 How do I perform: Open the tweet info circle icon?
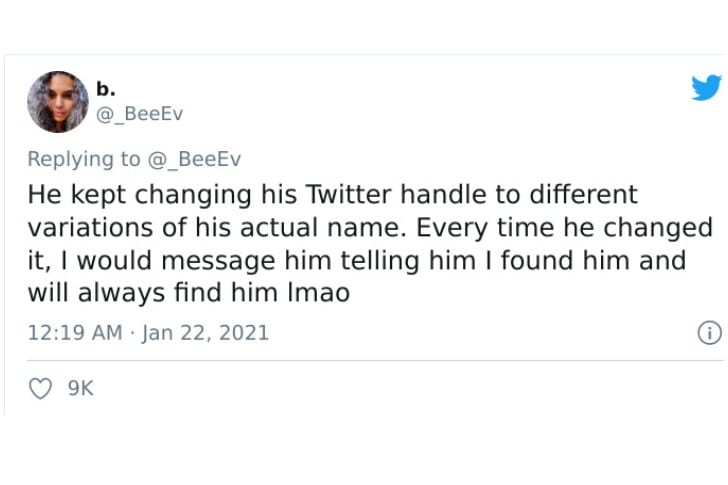(709, 333)
